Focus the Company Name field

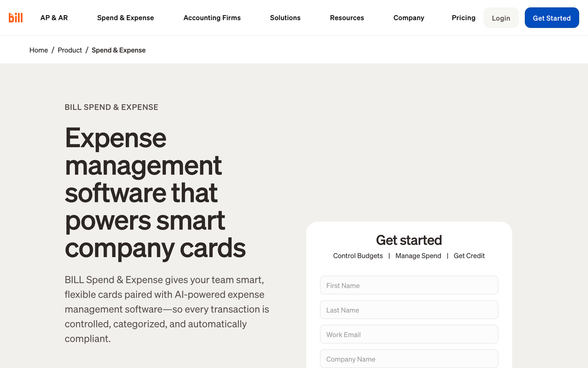409,359
